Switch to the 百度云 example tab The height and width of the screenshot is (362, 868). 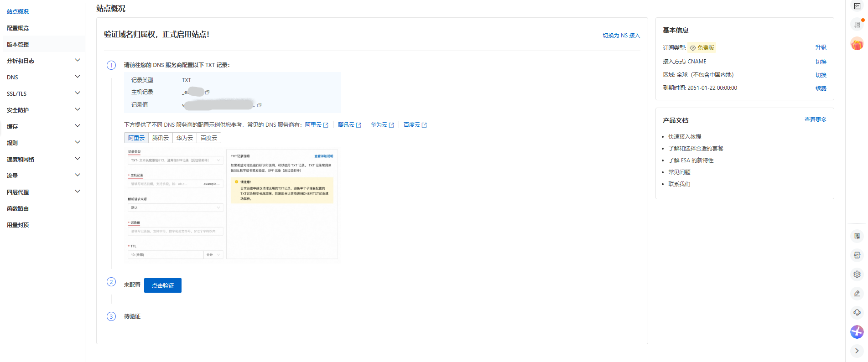point(209,138)
